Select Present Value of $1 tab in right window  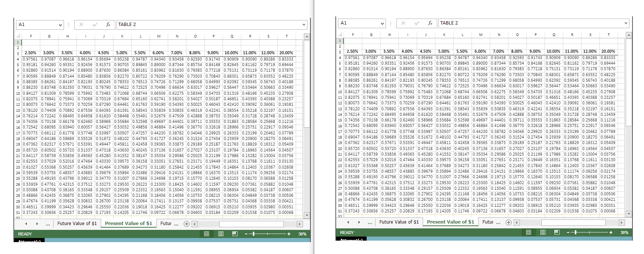(450, 222)
